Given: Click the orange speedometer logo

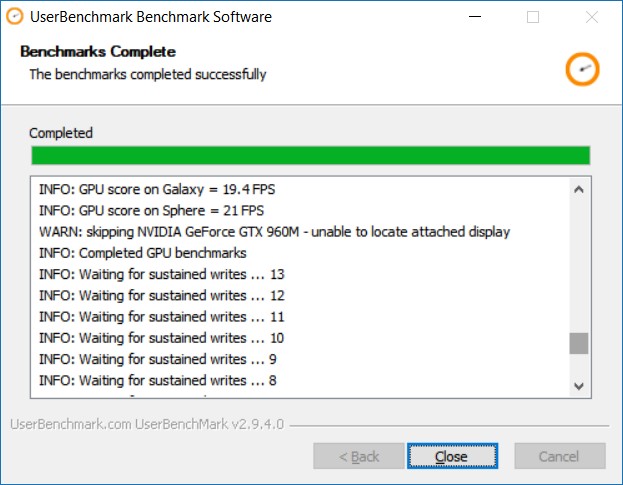Looking at the screenshot, I should (581, 68).
